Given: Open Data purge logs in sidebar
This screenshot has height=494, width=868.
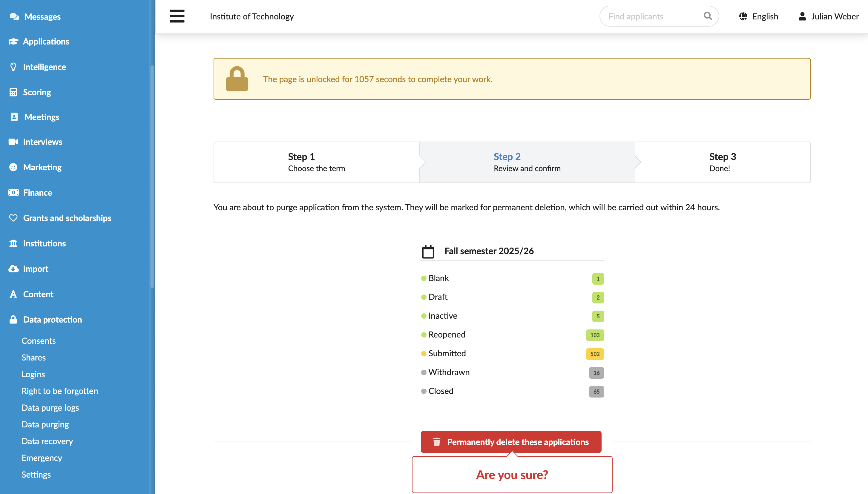Looking at the screenshot, I should coord(50,407).
